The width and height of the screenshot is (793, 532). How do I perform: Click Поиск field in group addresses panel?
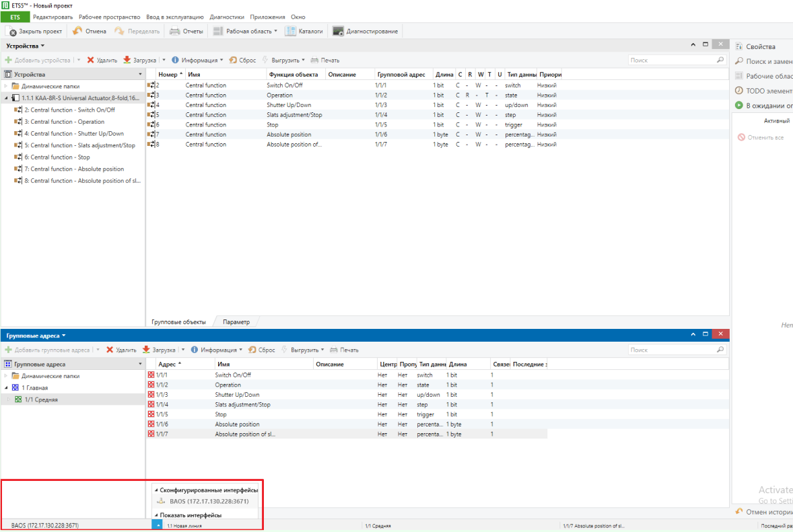[677, 350]
